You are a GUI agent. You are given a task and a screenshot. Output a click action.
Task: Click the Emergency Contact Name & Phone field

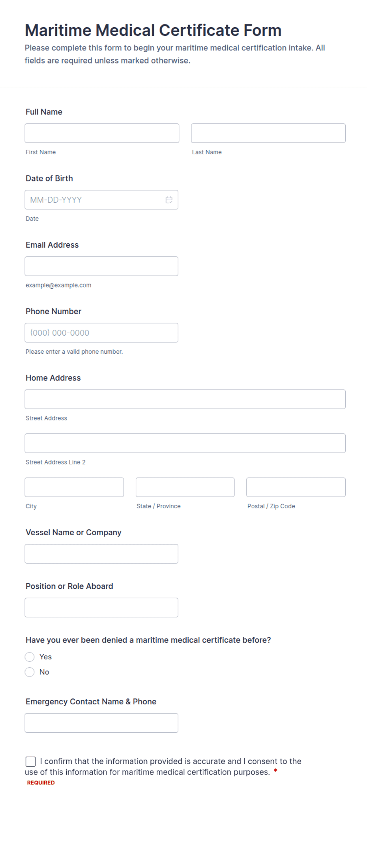(x=101, y=723)
